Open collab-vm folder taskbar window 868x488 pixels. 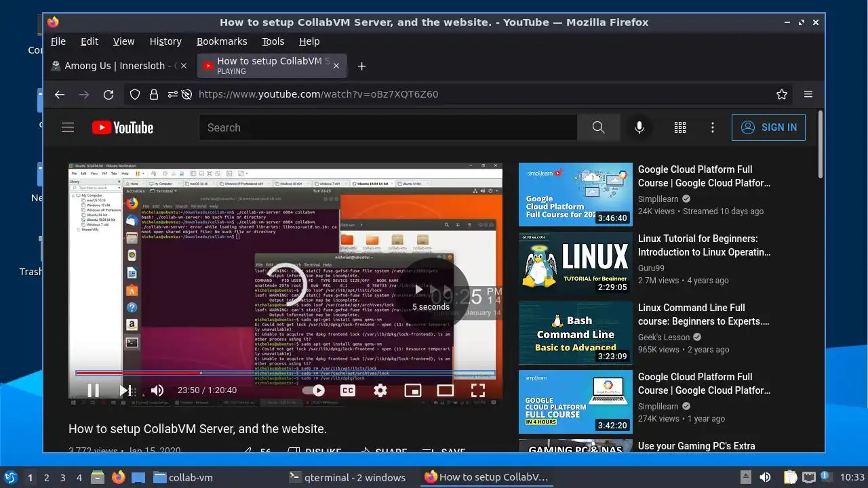[183, 477]
